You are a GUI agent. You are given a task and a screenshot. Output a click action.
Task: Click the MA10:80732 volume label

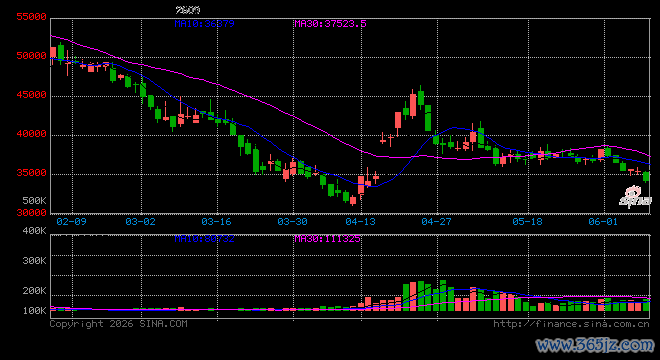[x=204, y=239]
